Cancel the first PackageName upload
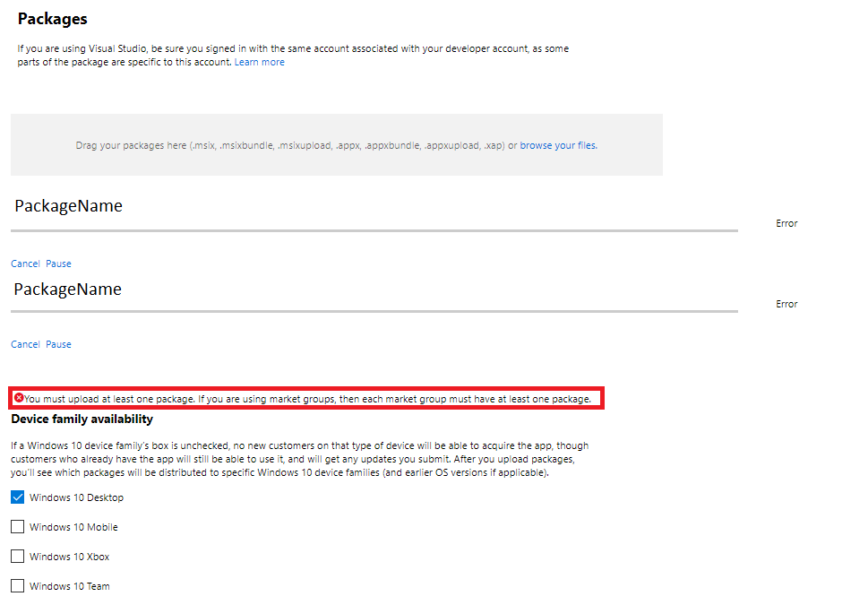The width and height of the screenshot is (868, 605). [25, 264]
